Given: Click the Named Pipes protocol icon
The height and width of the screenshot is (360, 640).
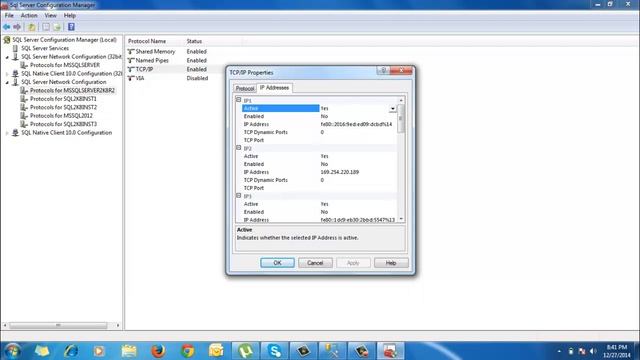Looking at the screenshot, I should (131, 60).
